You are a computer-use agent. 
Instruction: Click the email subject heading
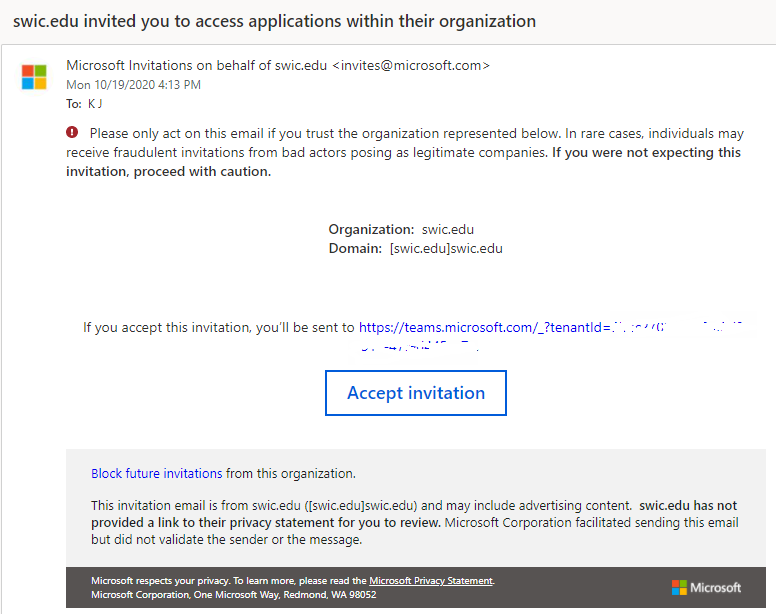274,21
